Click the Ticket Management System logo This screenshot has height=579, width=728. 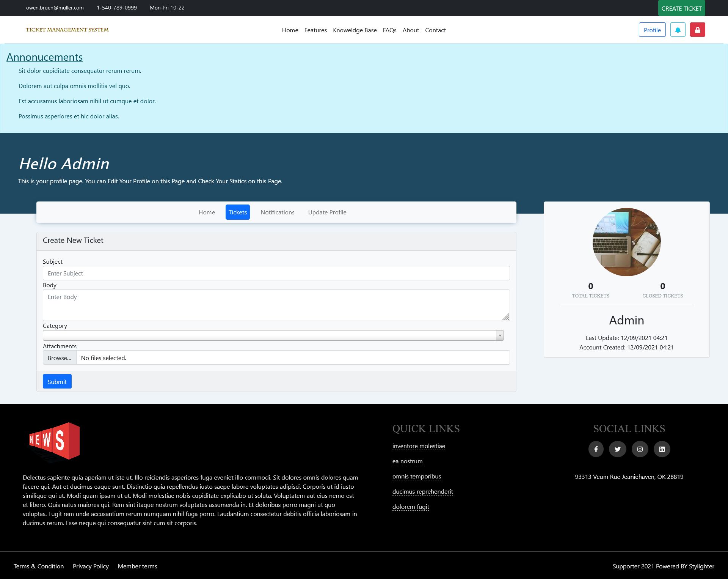[x=67, y=30]
